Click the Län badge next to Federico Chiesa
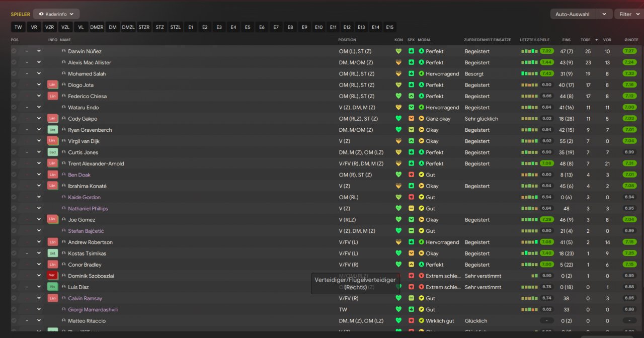 pos(53,96)
